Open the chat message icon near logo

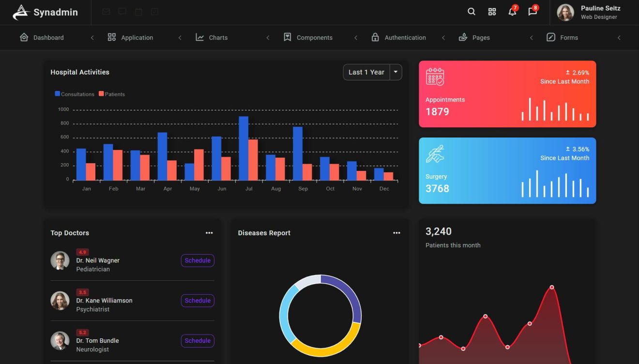[x=122, y=11]
